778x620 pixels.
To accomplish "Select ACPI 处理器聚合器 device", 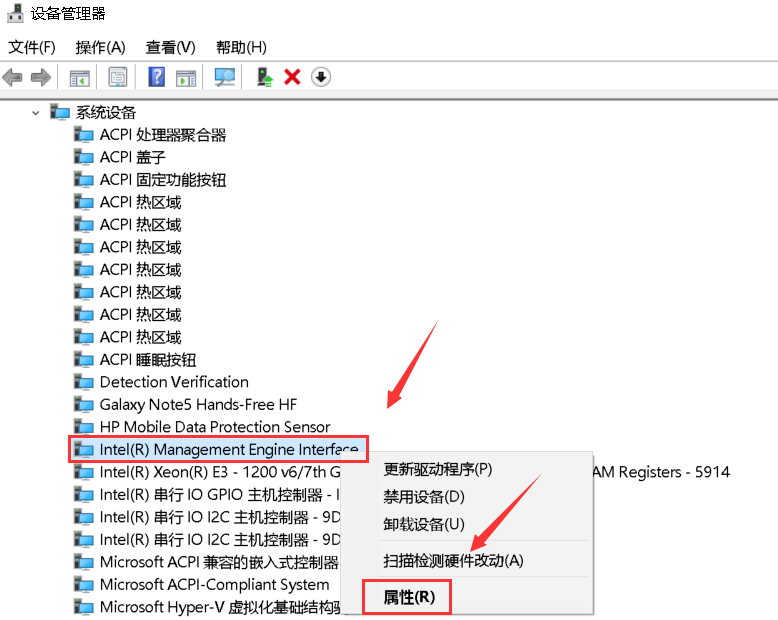I will (x=163, y=135).
